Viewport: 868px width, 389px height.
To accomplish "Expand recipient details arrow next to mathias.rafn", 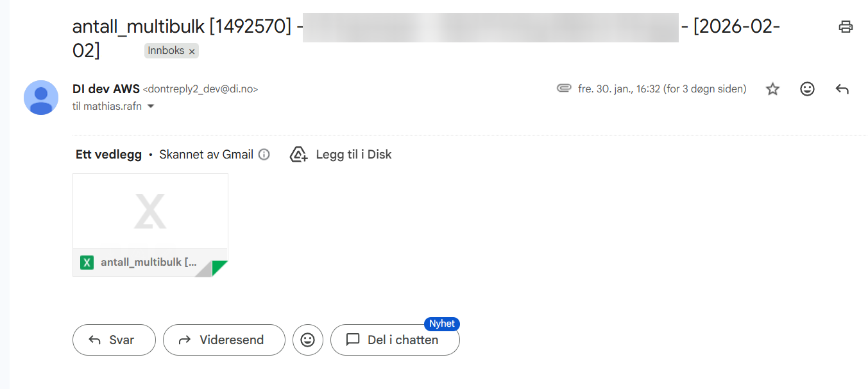I will pos(151,107).
